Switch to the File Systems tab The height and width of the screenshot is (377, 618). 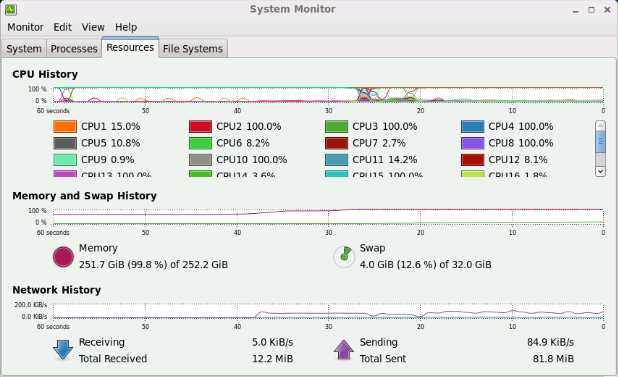(x=193, y=48)
